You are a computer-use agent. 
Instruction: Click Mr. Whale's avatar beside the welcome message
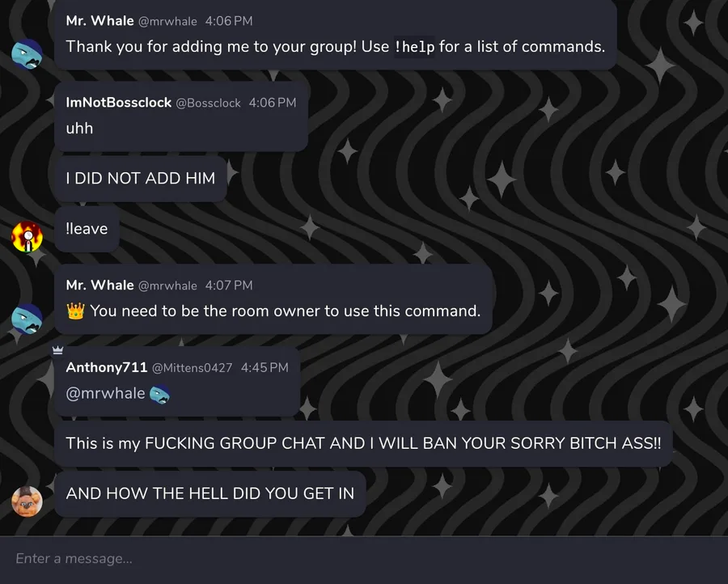(x=27, y=53)
